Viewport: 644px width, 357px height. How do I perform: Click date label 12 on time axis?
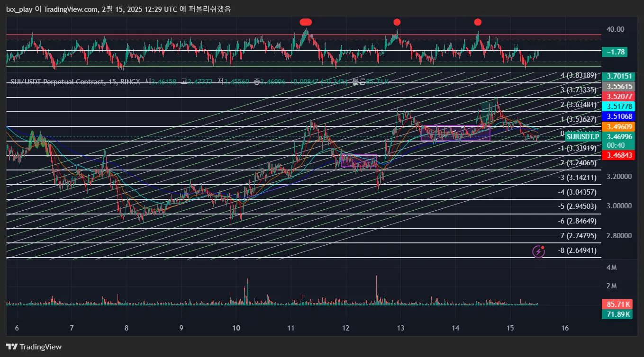(346, 328)
